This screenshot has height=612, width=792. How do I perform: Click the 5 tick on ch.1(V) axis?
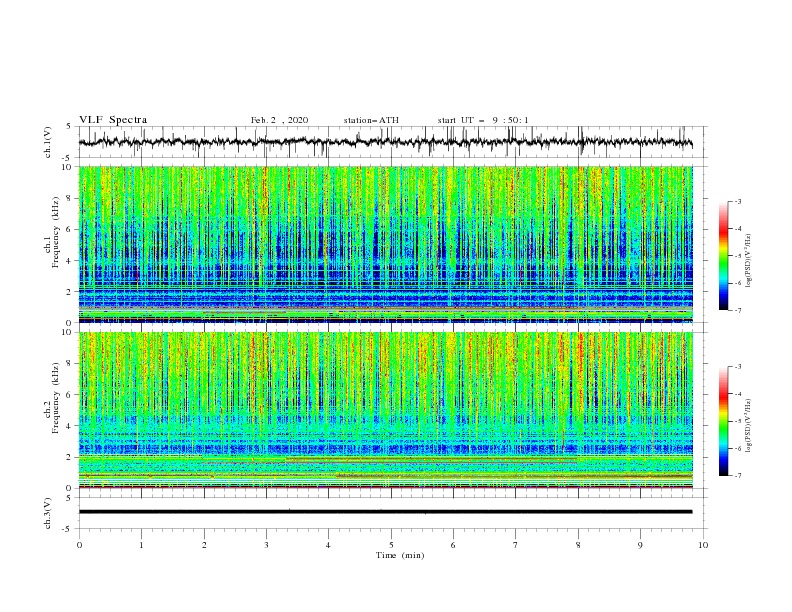69,126
